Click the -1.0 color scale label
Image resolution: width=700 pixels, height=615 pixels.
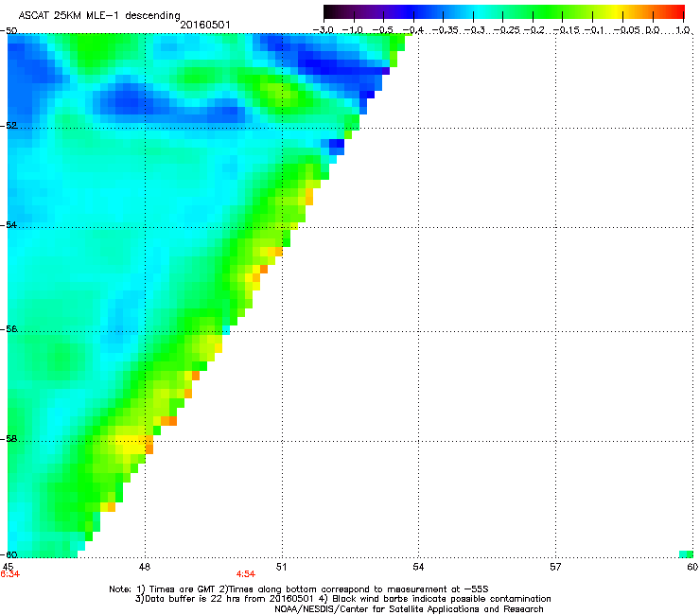[x=353, y=30]
